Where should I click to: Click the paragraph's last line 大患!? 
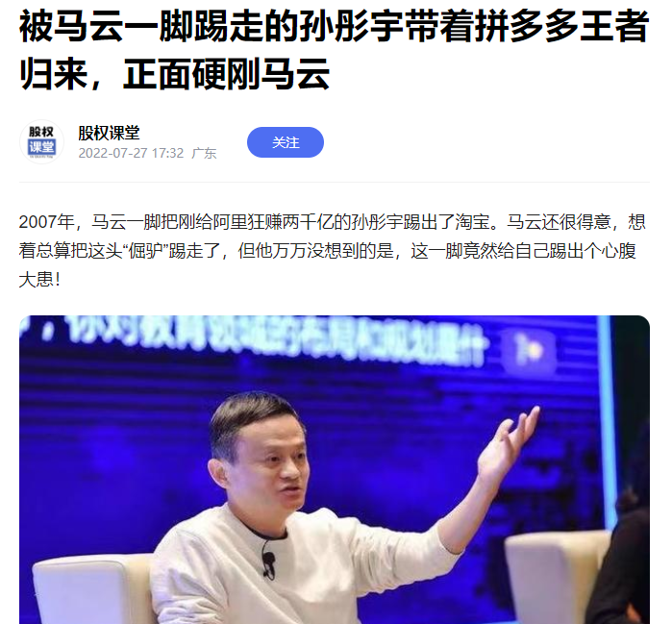coord(39,280)
